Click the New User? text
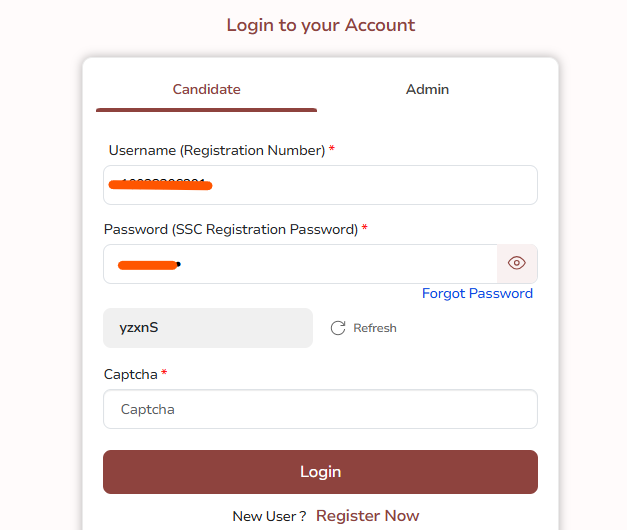The height and width of the screenshot is (530, 627). click(x=269, y=516)
